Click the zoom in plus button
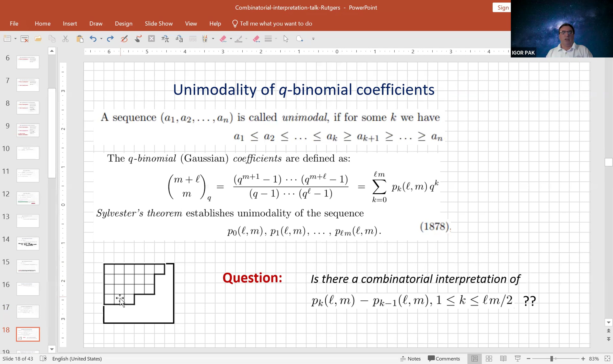 pos(583,359)
